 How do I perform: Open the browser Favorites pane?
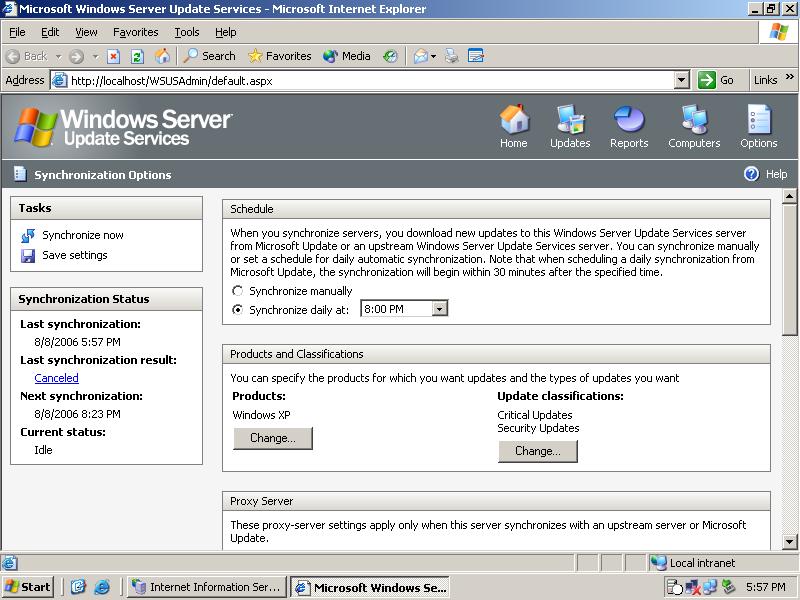pyautogui.click(x=280, y=56)
